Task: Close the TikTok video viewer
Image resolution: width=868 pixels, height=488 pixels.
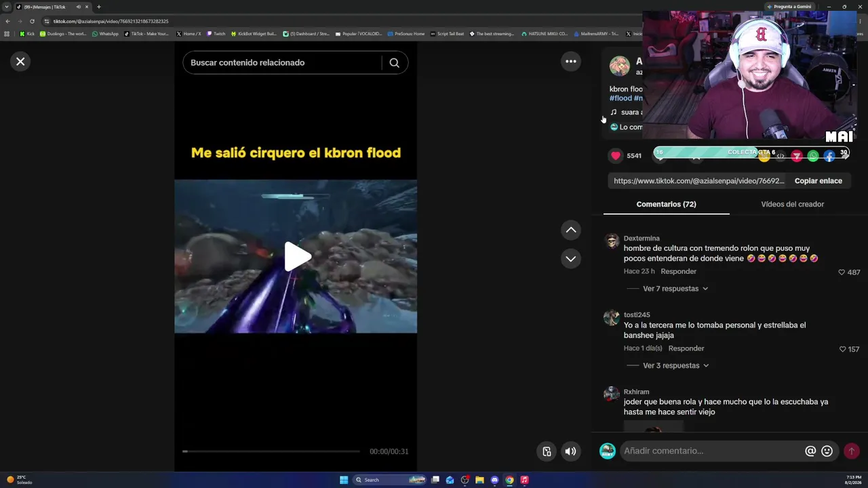Action: (x=20, y=62)
